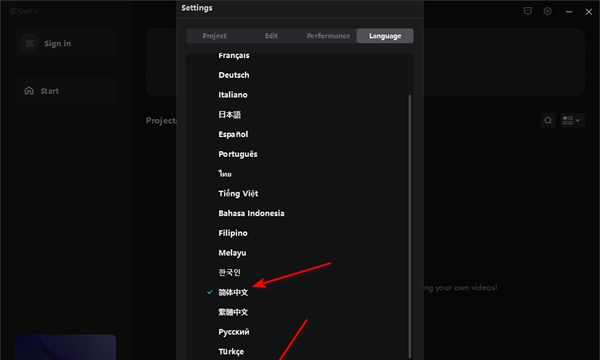
Task: Open the settings gear icon in title bar
Action: pos(548,11)
